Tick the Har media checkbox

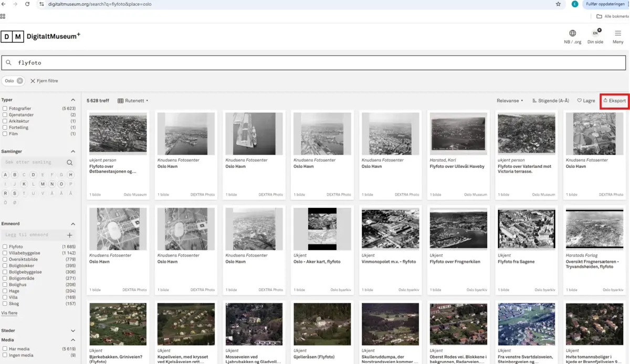5,349
